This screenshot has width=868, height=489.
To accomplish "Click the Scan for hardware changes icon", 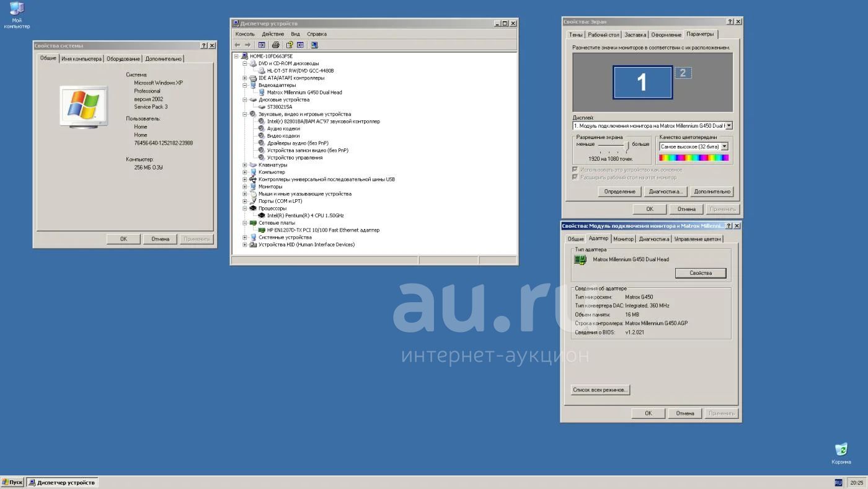I will point(314,45).
